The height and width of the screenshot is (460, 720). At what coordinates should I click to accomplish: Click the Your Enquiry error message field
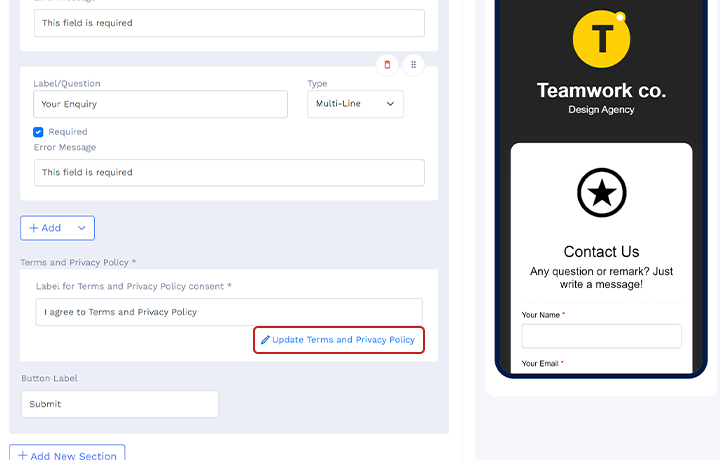pyautogui.click(x=229, y=173)
